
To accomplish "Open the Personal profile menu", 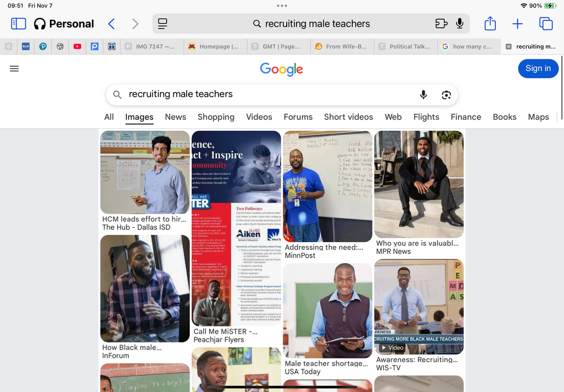I will pyautogui.click(x=64, y=24).
